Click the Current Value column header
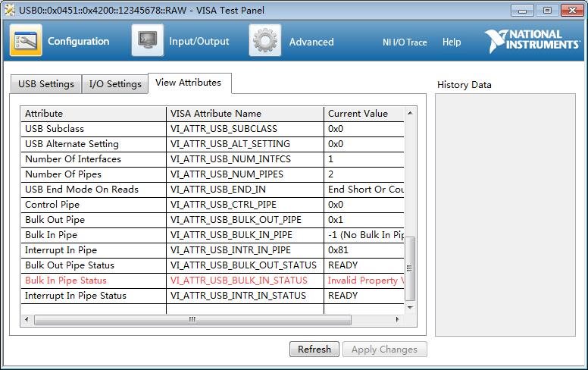 364,114
